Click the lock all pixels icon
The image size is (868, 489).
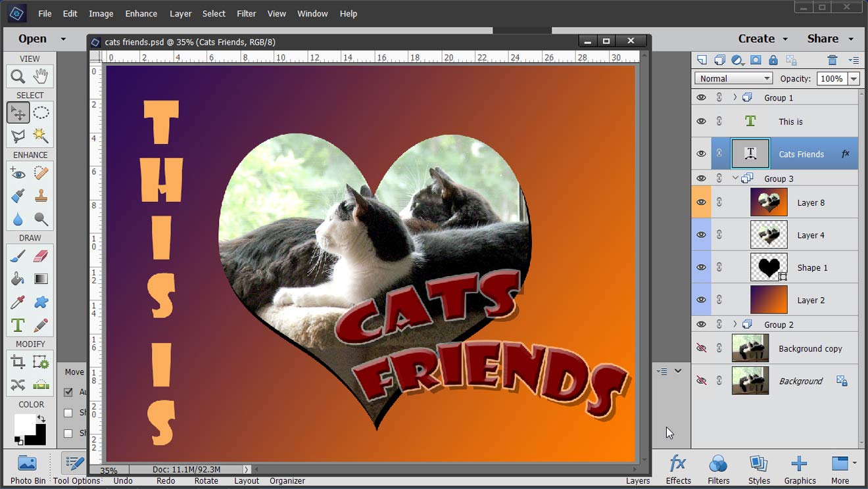point(773,60)
